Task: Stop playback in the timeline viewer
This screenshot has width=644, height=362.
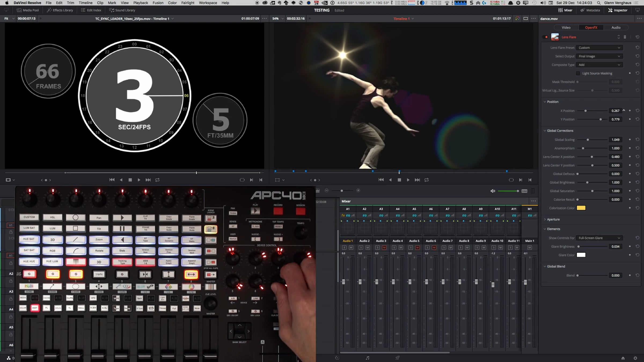Action: point(399,180)
